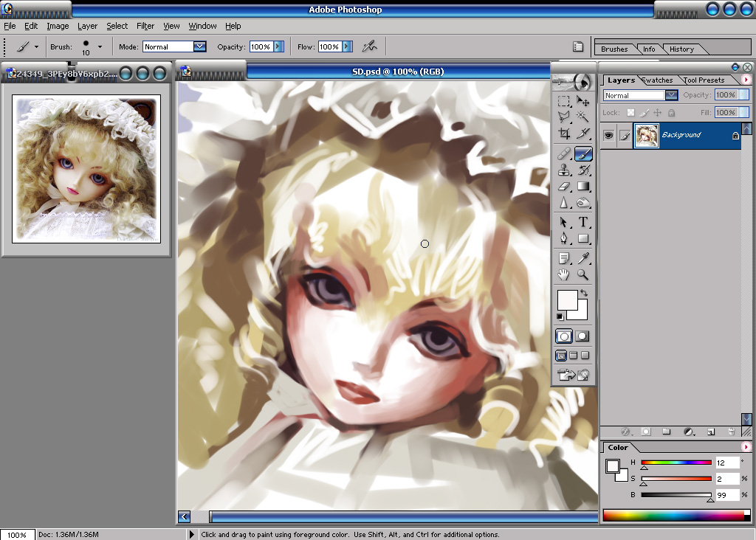Image resolution: width=756 pixels, height=540 pixels.
Task: Open the Image menu
Action: tap(58, 26)
